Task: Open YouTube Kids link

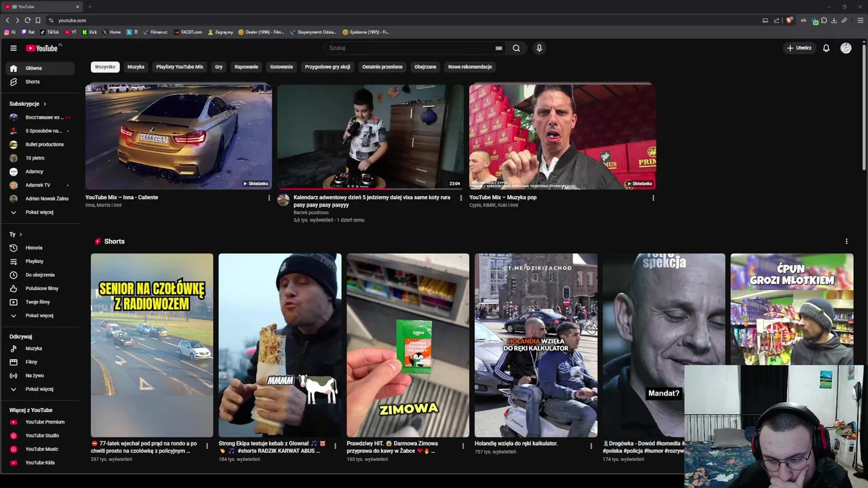Action: [41, 462]
